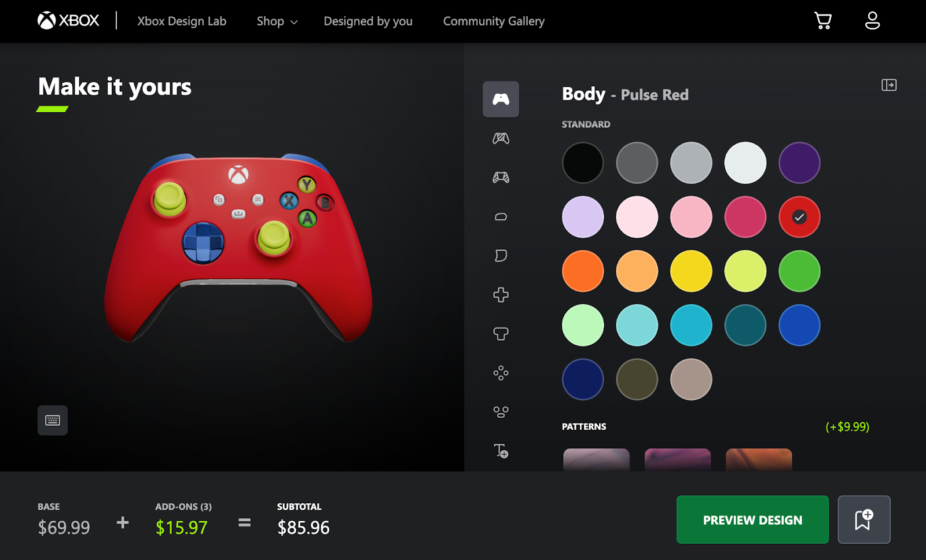Select the Body part icon
Screen dimensions: 926x560
click(501, 99)
